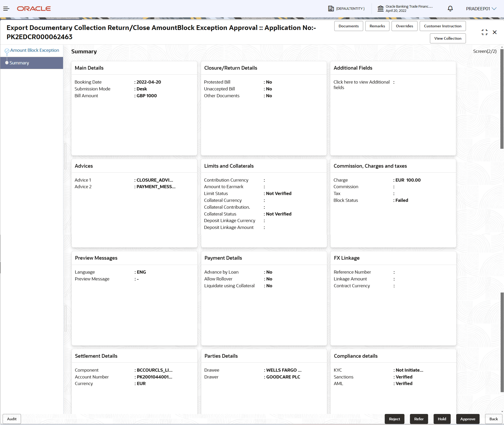The height and width of the screenshot is (425, 504).
Task: Click the checkmark icon on Amount Block Exception
Action: [7, 50]
